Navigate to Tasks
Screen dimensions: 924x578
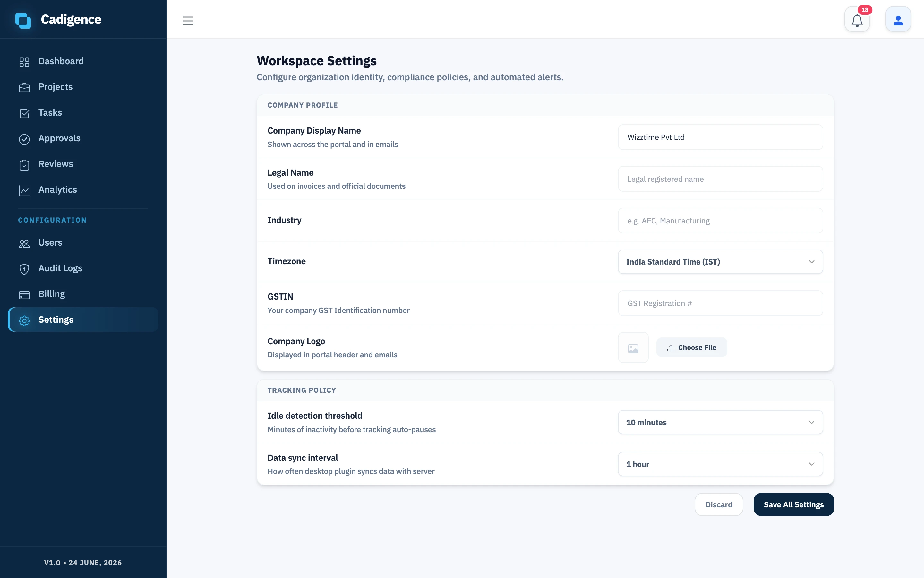[83, 112]
